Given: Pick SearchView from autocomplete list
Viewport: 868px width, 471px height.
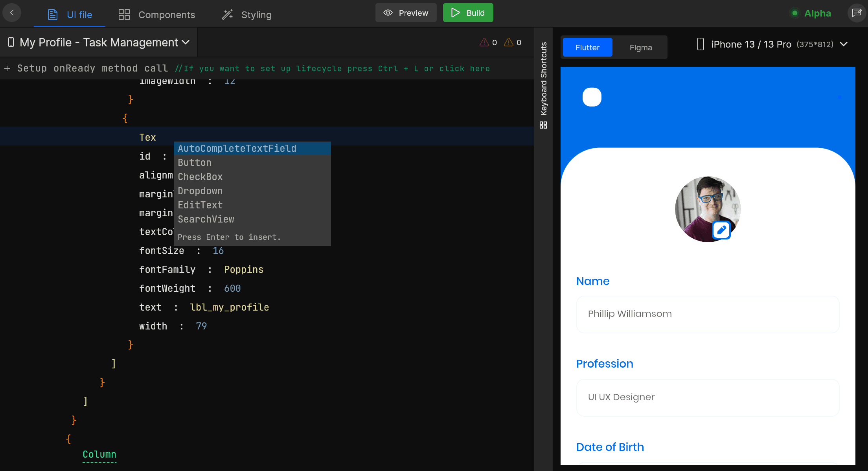Looking at the screenshot, I should pos(252,219).
